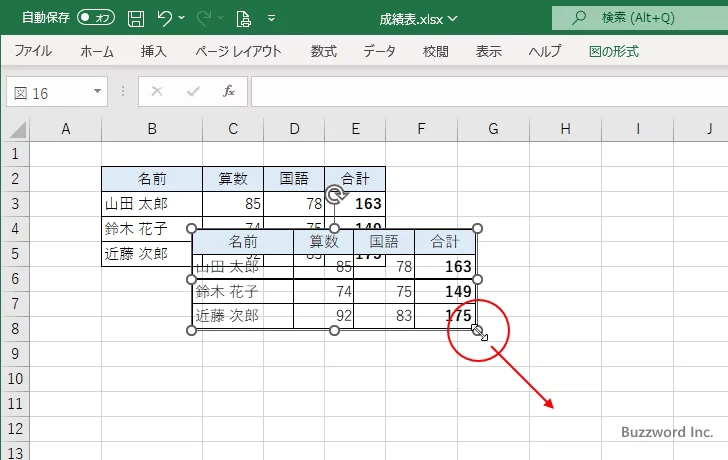Open Customize Quick Access Toolbar dropdown
Screen dimensions: 728x460
(272, 18)
